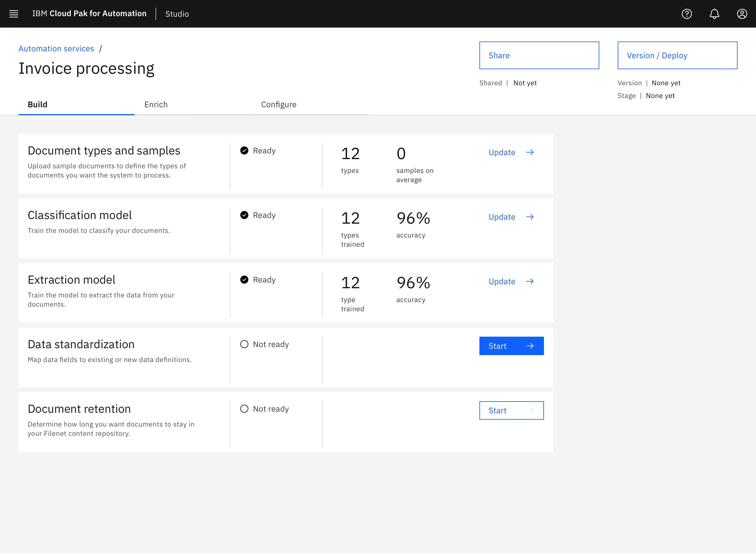Click the Version / Deploy button
756x554 pixels.
pyautogui.click(x=677, y=55)
